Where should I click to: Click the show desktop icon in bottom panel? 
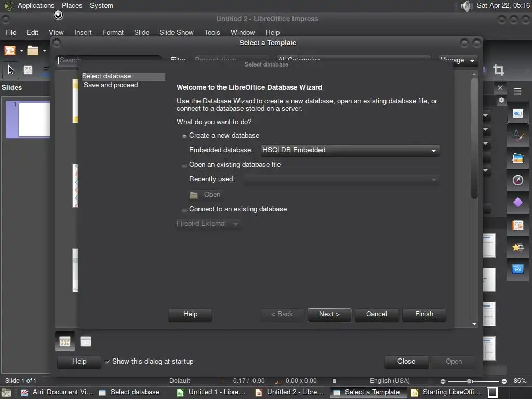[6, 393]
